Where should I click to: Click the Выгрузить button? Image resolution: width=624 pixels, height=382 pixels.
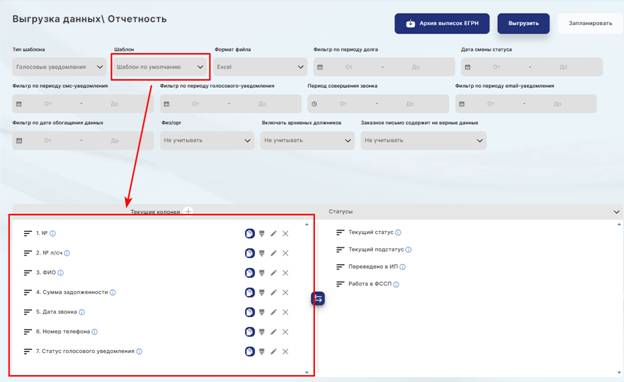(x=523, y=23)
